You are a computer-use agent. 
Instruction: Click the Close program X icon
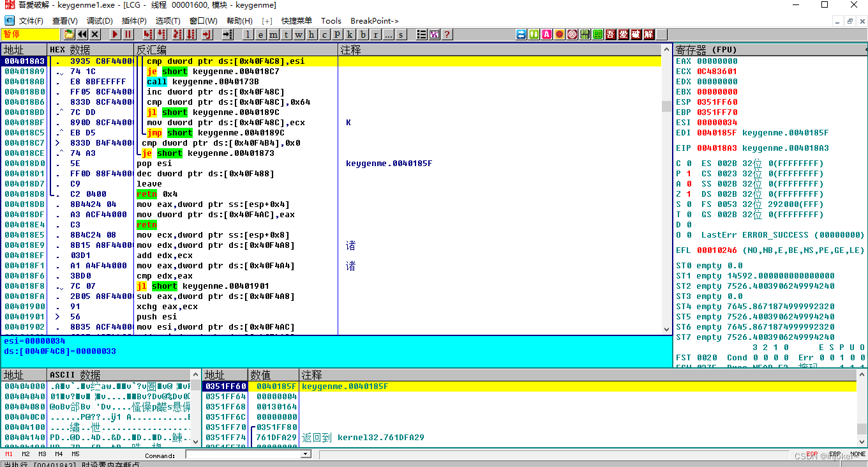coord(95,34)
